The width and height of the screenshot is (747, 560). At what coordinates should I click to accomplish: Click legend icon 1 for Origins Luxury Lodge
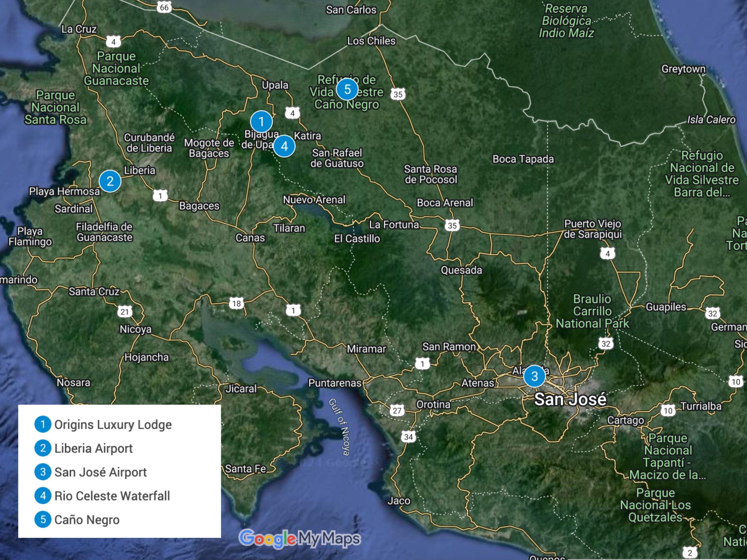point(43,424)
